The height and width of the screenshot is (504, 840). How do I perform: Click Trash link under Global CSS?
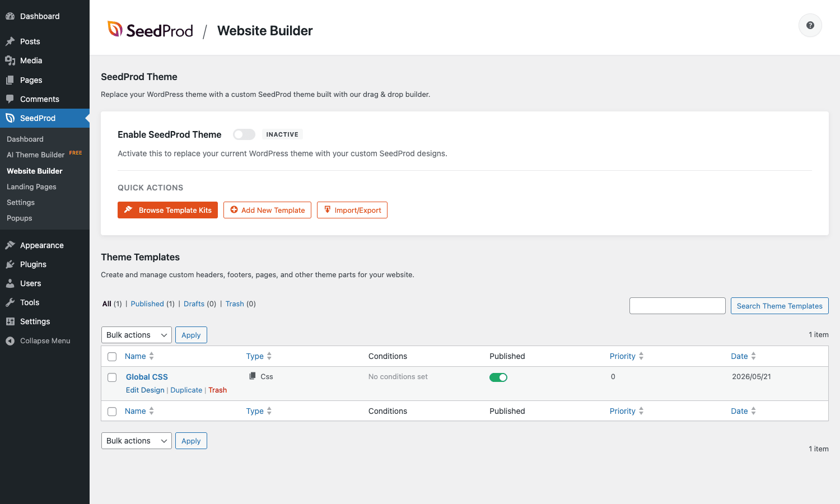(218, 390)
